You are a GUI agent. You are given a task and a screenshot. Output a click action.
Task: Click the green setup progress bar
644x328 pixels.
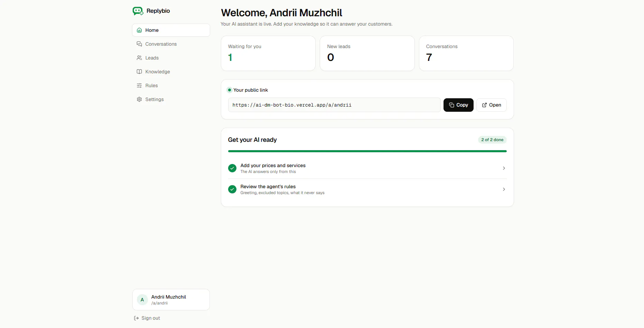(367, 151)
